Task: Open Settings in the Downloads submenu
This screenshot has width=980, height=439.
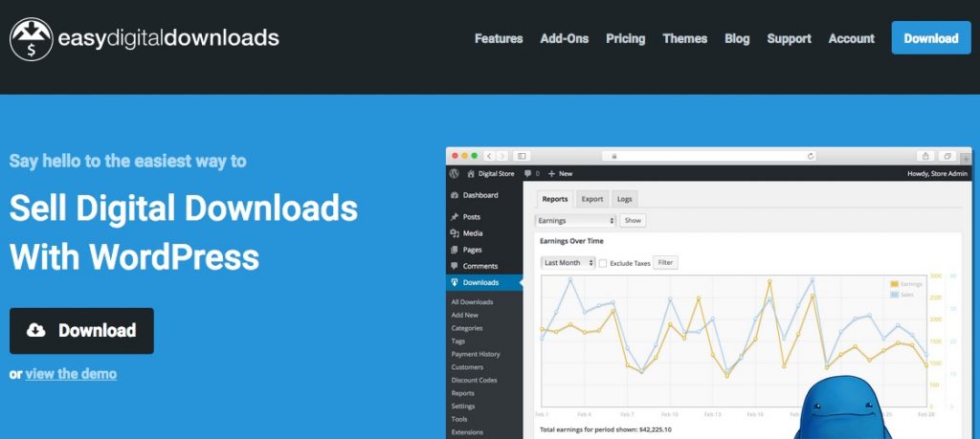Action: 463,406
